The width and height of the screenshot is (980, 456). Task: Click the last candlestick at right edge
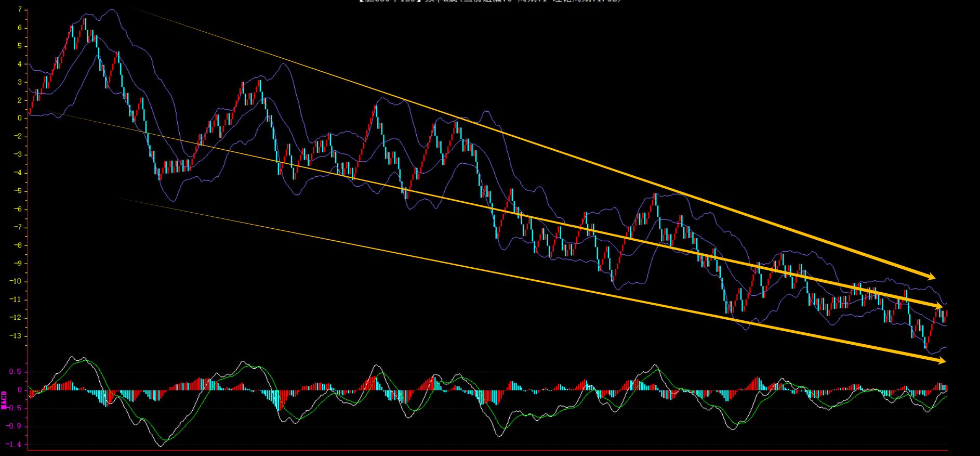click(x=947, y=314)
